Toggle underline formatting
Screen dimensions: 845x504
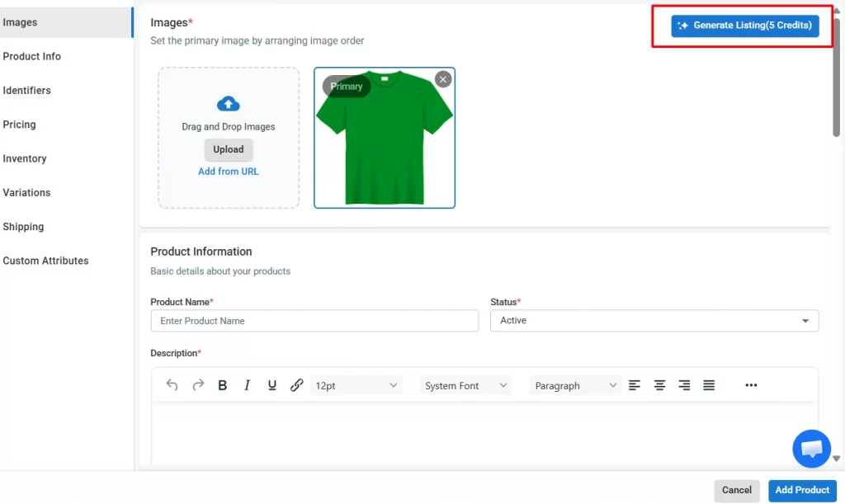click(271, 385)
